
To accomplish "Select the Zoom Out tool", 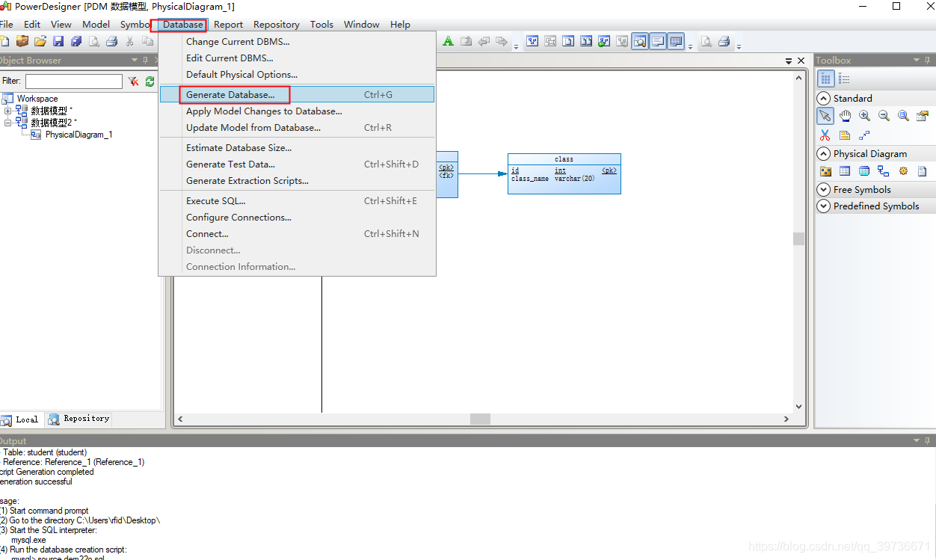I will pos(884,116).
